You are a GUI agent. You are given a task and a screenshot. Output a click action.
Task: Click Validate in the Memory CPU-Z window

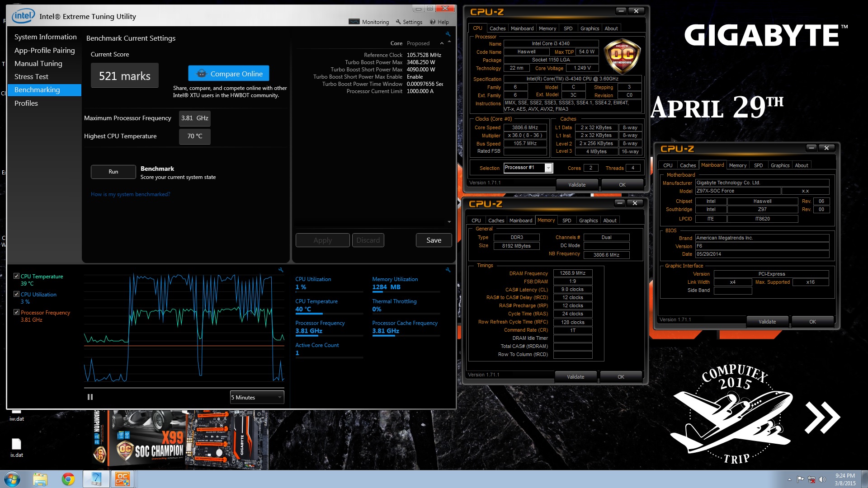click(x=575, y=376)
